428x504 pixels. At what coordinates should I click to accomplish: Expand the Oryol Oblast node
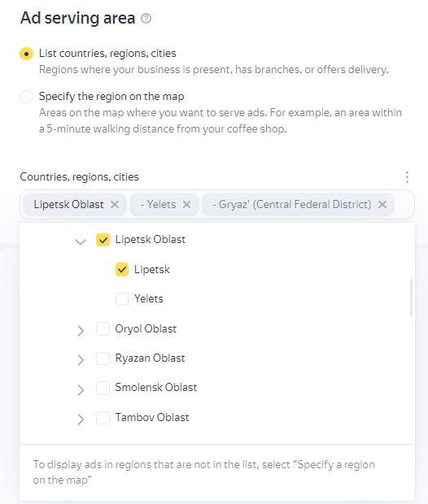(x=81, y=330)
